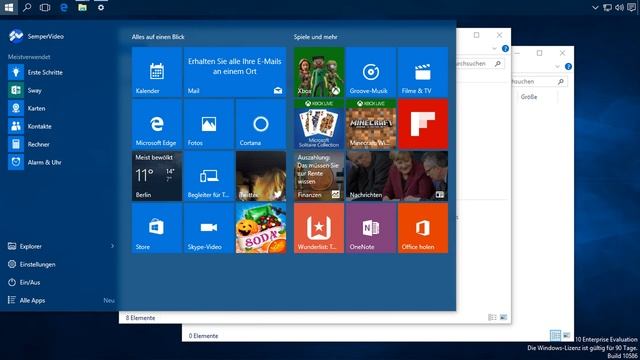Open help icon in rear Explorer window
Image resolution: width=640 pixels, height=360 pixels.
568,67
